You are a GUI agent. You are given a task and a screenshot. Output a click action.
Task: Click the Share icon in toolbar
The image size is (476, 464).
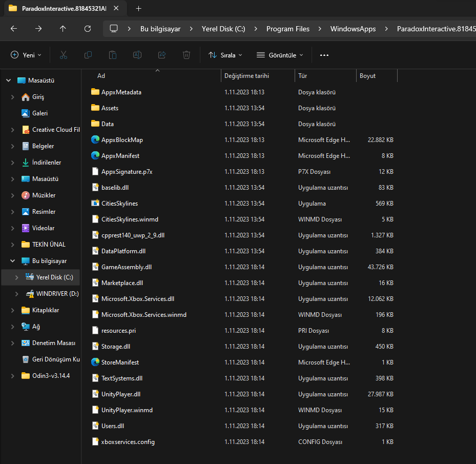point(162,55)
